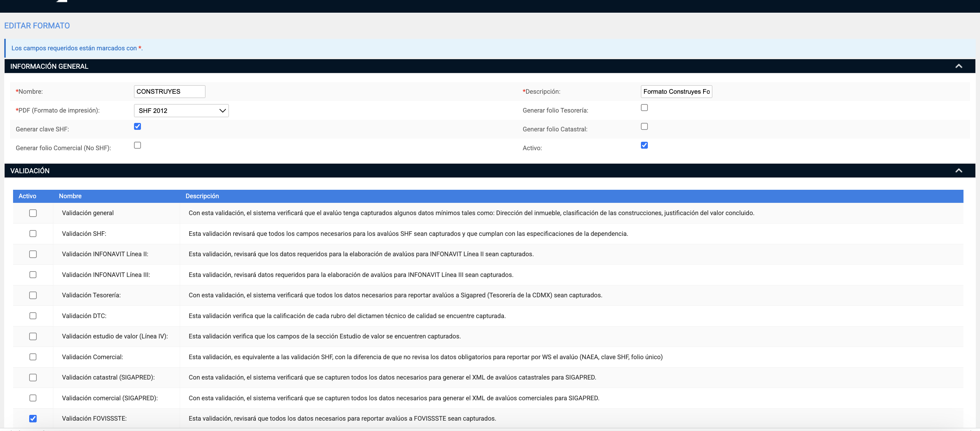Enable Validación Tesorería checkbox

(x=33, y=295)
